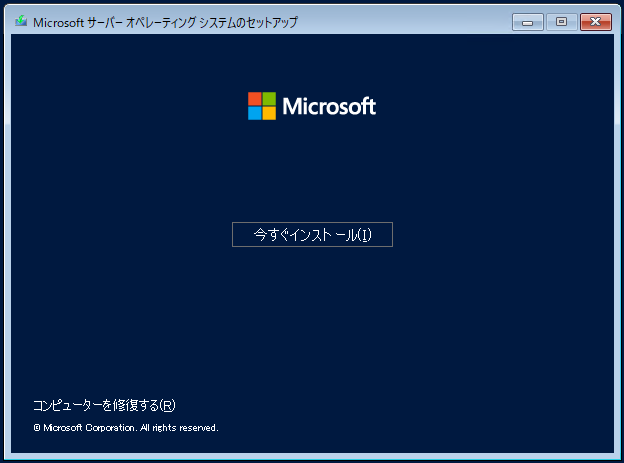Image resolution: width=624 pixels, height=463 pixels.
Task: Maximize the setup window
Action: tap(561, 22)
